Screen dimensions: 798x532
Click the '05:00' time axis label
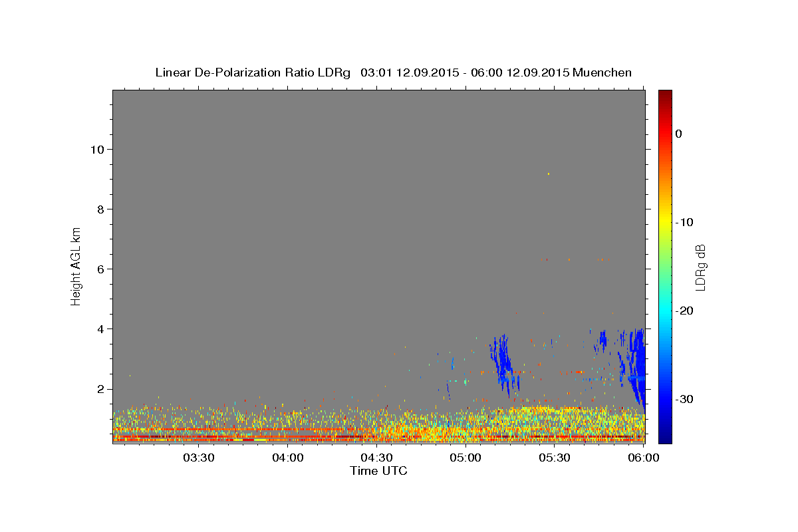click(465, 458)
